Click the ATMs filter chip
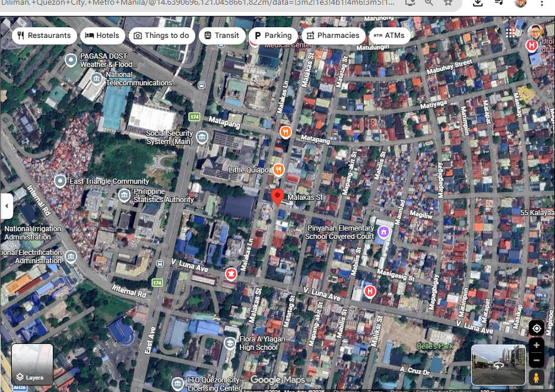The image size is (555, 392). [389, 36]
